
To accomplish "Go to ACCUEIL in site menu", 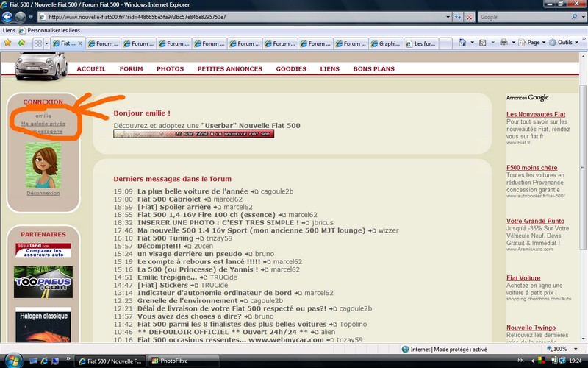I will pyautogui.click(x=91, y=68).
